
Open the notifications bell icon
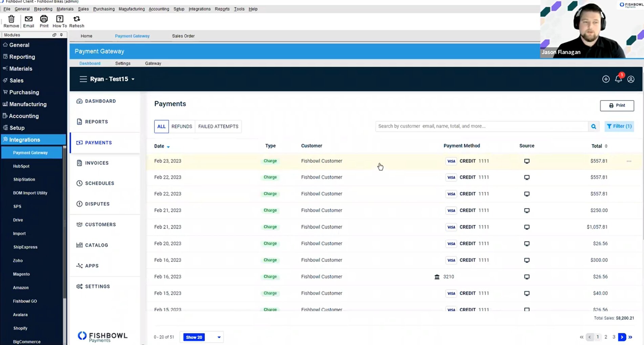click(618, 79)
